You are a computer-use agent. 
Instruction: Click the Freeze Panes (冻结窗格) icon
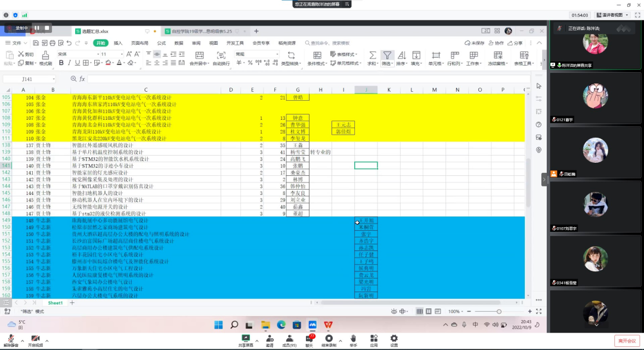pos(497,55)
